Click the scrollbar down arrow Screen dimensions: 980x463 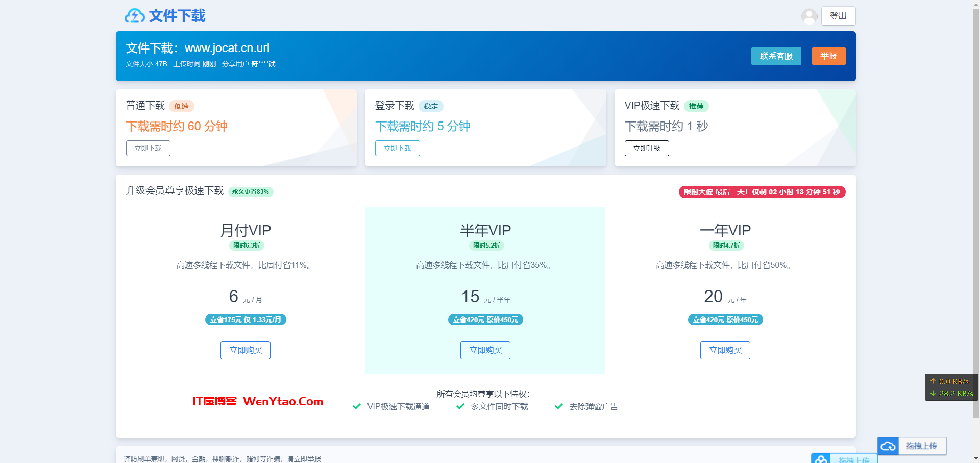click(975, 458)
